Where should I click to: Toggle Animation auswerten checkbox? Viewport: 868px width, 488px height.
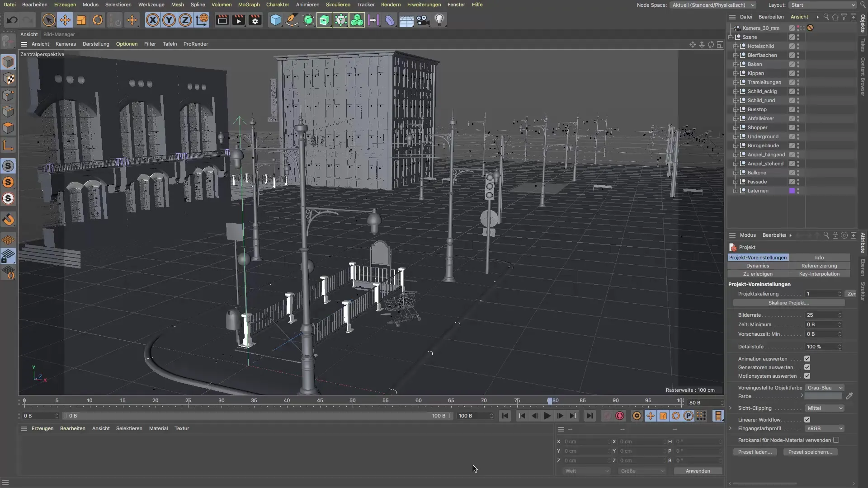(x=807, y=359)
